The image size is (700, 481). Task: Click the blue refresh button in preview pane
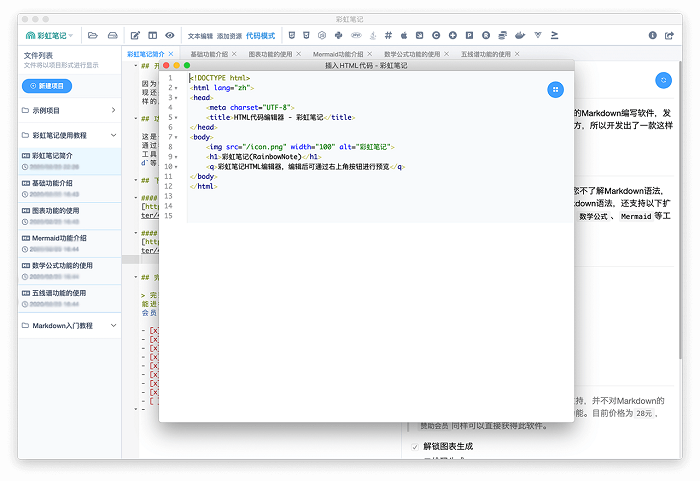662,80
